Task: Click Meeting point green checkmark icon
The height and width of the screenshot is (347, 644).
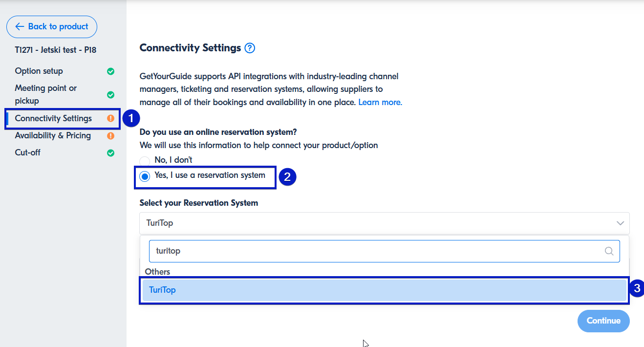Action: coord(111,94)
